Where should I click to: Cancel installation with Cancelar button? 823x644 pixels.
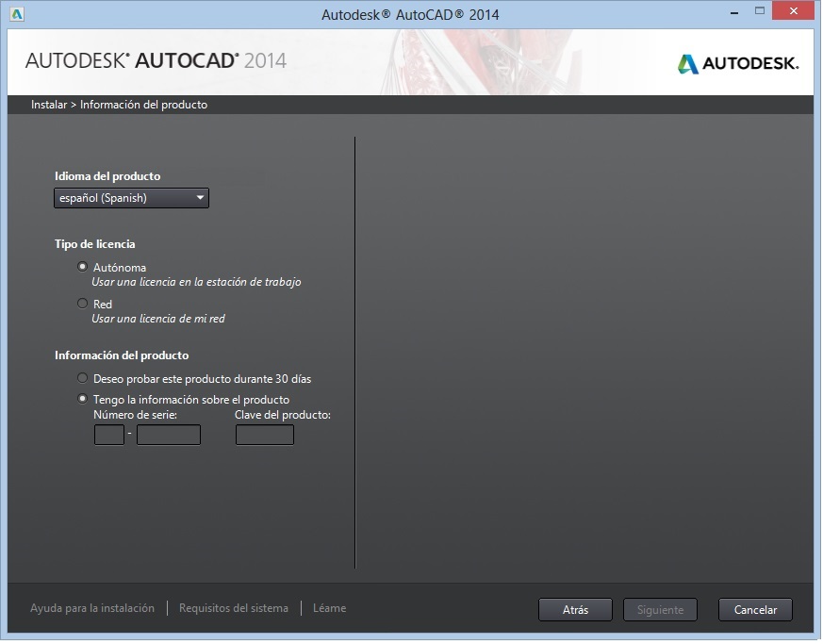[755, 610]
